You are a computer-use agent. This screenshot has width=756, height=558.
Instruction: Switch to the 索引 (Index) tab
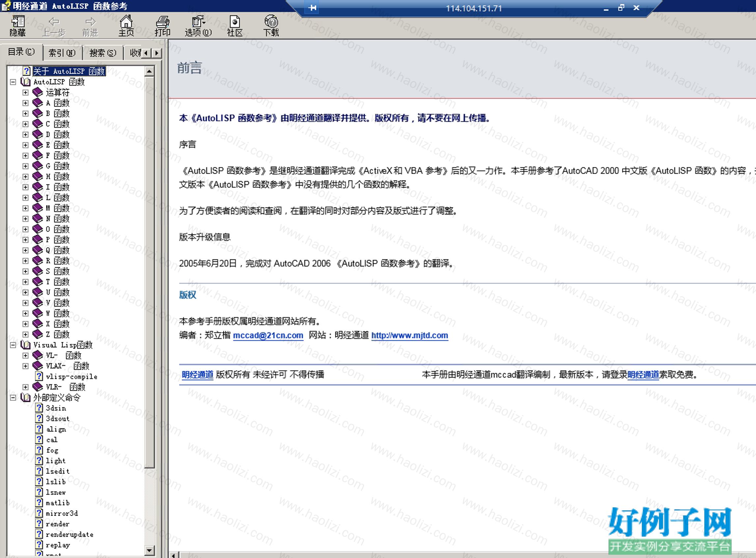click(62, 53)
